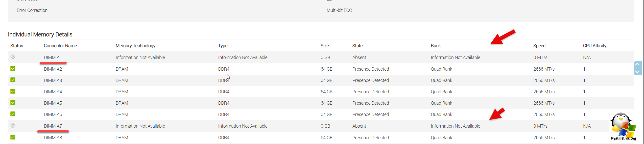Screen dimensions: 644x144
Task: Click the Pyatilistnik.org penguin logo
Action: [623, 126]
